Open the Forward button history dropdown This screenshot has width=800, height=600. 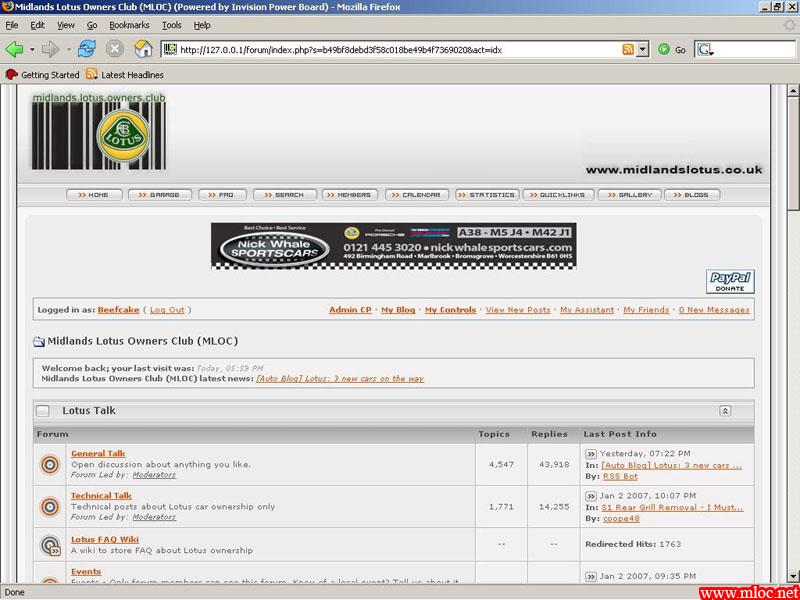pos(69,50)
